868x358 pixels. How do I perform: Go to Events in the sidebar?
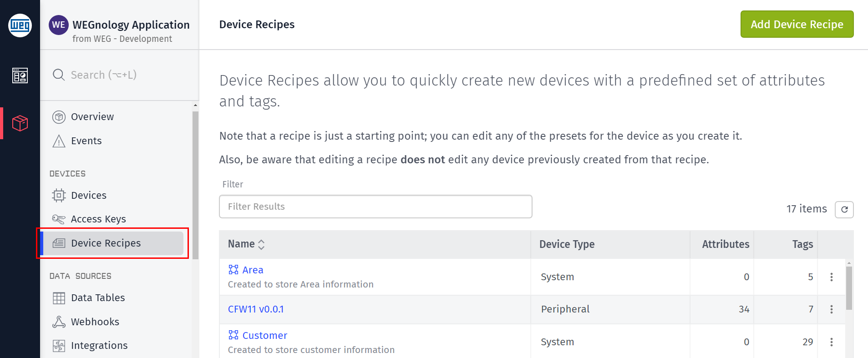point(86,141)
